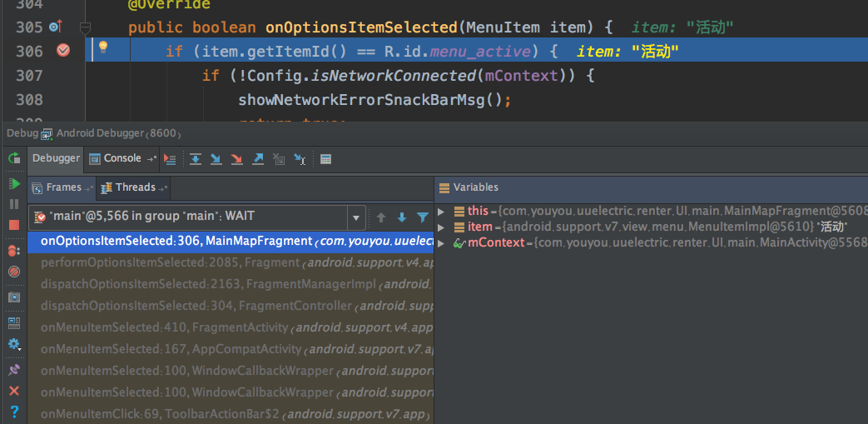Toggle the Pin Tab icon
868x424 pixels.
tap(14, 370)
